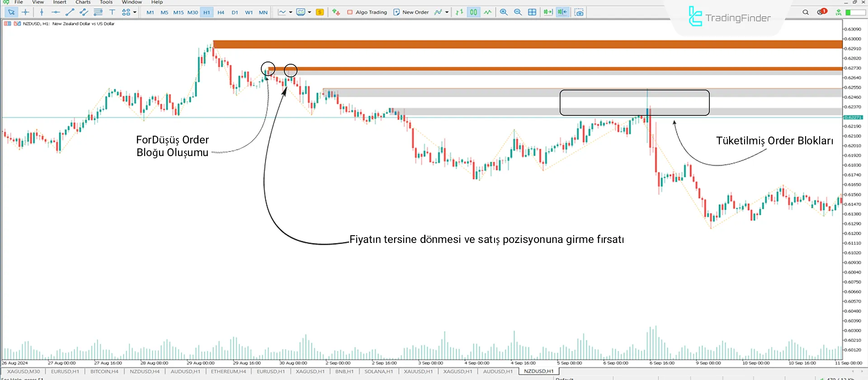
Task: Switch chart to candlestick display mode
Action: (473, 12)
